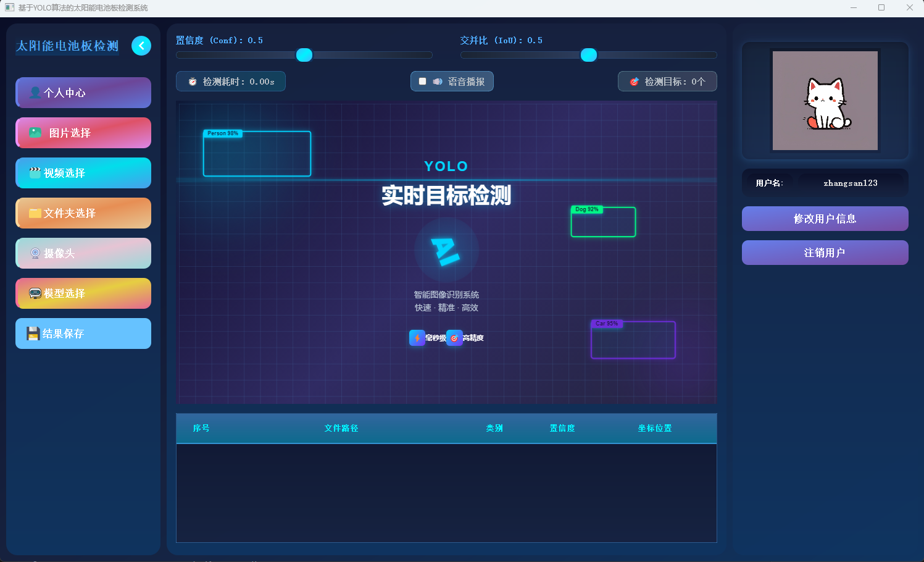The height and width of the screenshot is (562, 924).
Task: Collapse the sidebar with the circular arrow
Action: point(141,46)
